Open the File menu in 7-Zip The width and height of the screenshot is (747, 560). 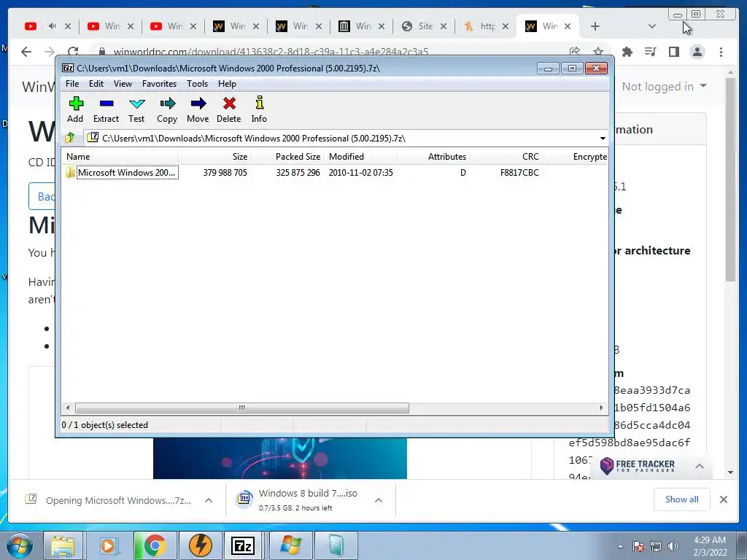[x=72, y=84]
